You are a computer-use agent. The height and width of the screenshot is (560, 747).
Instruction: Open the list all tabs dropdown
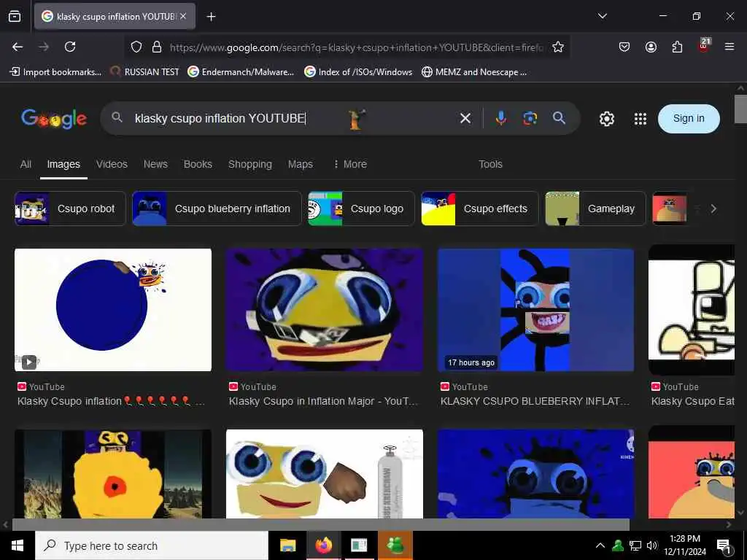point(602,16)
